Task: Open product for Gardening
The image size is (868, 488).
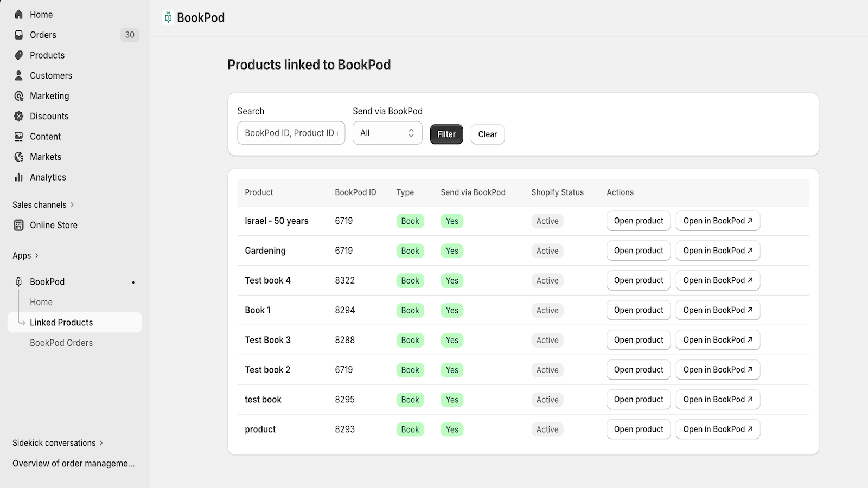Action: [x=639, y=251]
